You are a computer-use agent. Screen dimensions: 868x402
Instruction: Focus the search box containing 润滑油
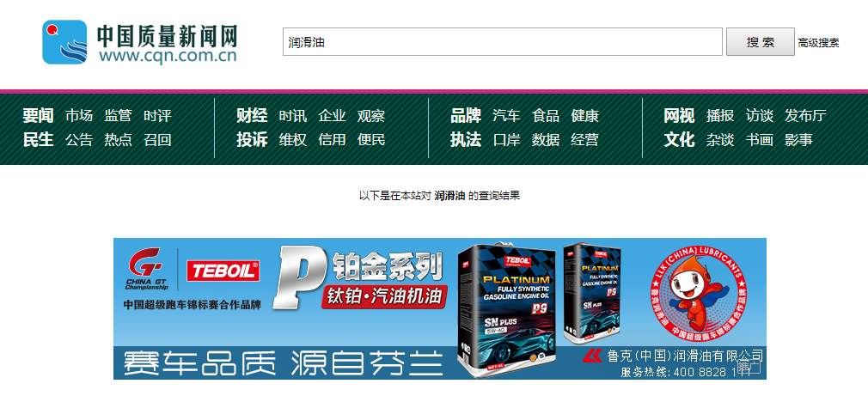click(x=503, y=42)
